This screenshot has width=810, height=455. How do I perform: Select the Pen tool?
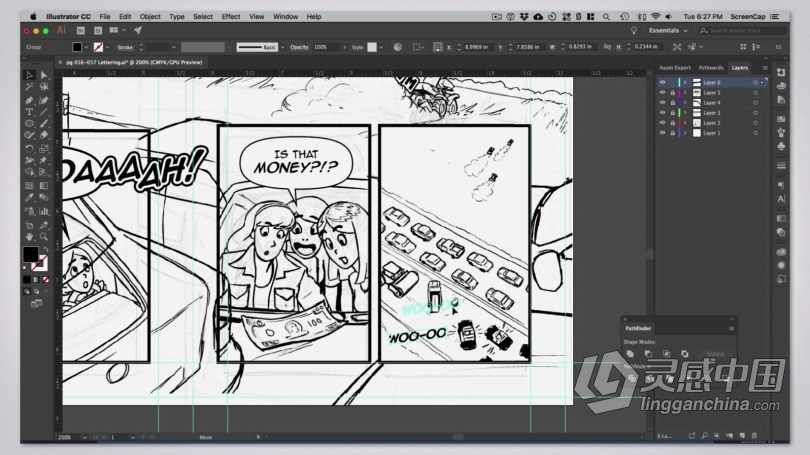(29, 100)
